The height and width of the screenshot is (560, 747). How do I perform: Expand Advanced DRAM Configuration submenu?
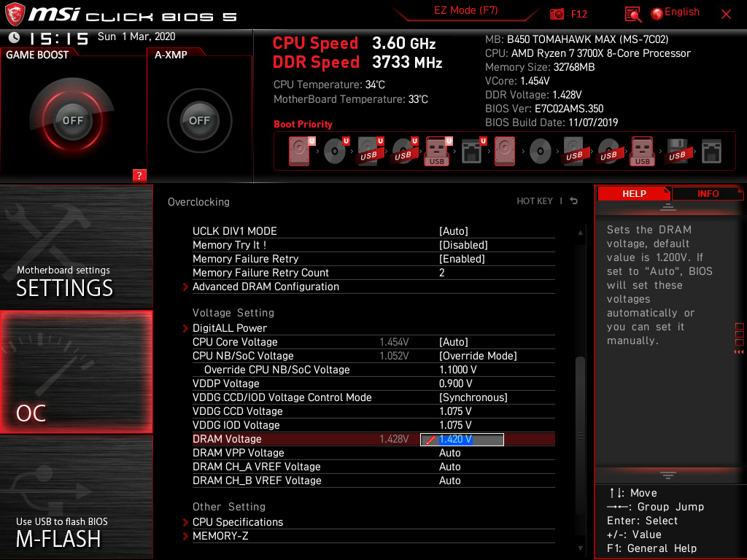[x=266, y=287]
